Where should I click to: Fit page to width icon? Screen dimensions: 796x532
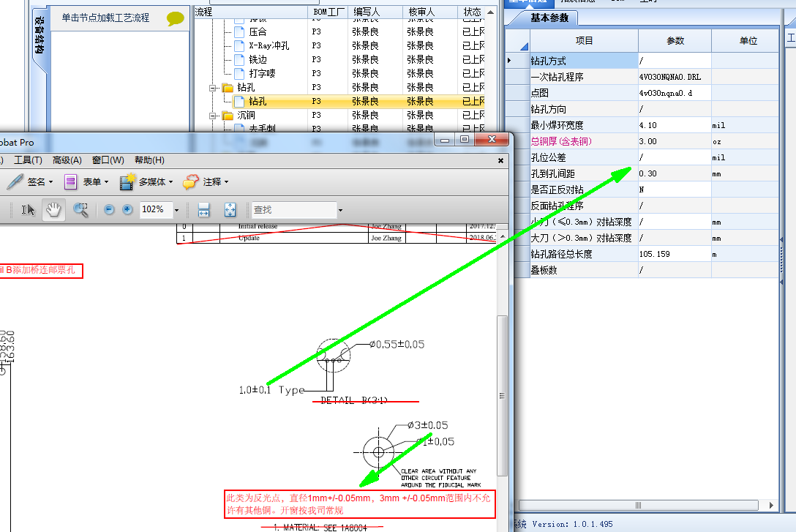point(203,209)
